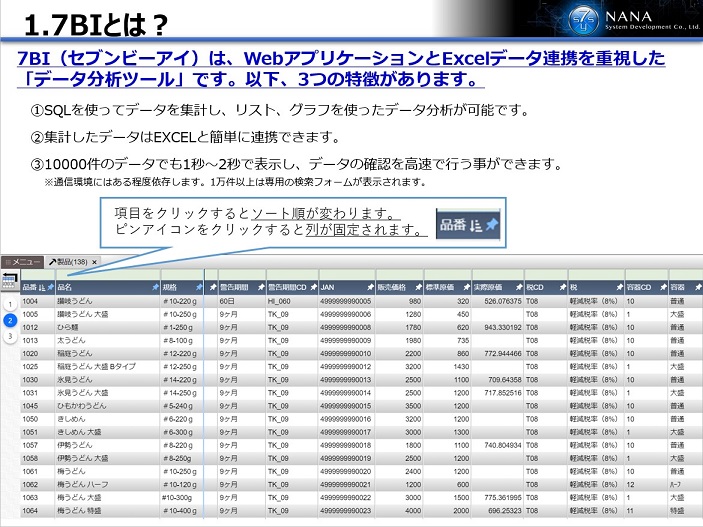Select the 60日 warning period cell
The width and height of the screenshot is (703, 527).
[x=242, y=301]
